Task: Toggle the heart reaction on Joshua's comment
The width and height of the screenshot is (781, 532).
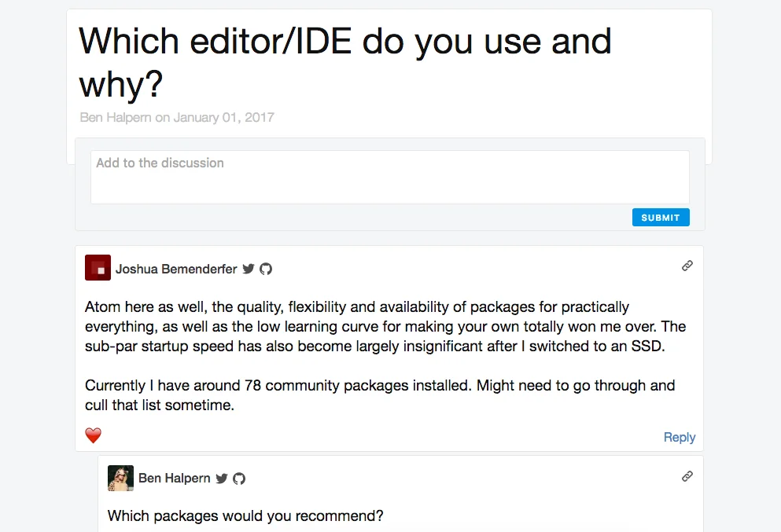Action: tap(93, 435)
